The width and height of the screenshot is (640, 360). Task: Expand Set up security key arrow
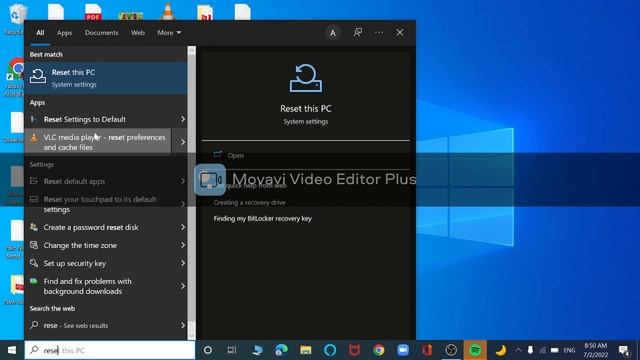tap(183, 263)
